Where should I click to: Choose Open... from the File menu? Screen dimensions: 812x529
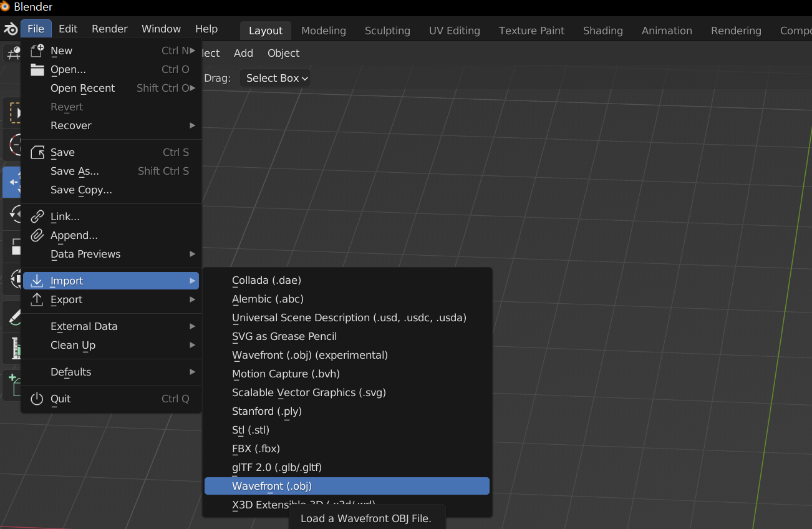coord(111,69)
